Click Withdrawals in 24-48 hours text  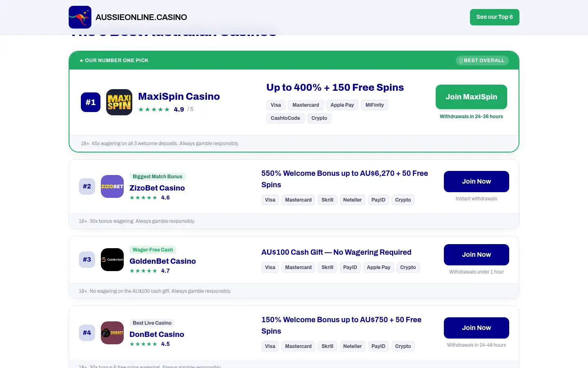pyautogui.click(x=477, y=345)
